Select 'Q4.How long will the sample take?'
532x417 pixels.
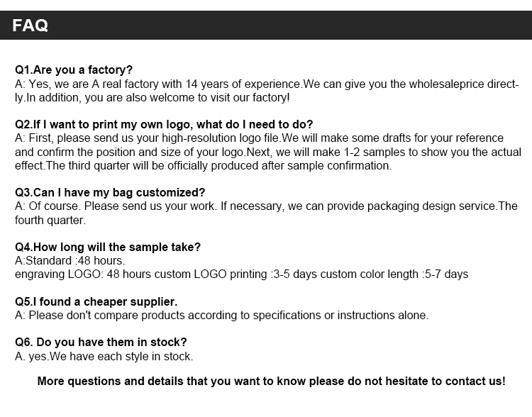[x=108, y=247]
